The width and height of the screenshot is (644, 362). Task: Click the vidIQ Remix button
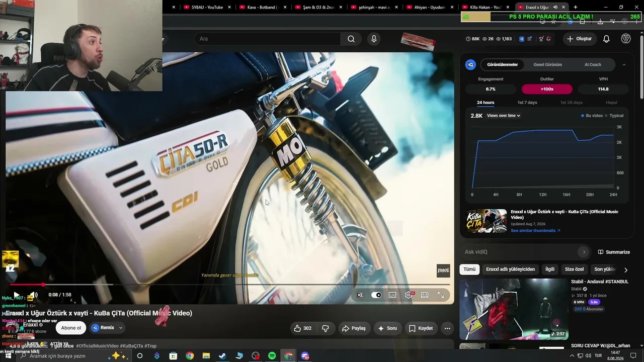pyautogui.click(x=103, y=328)
